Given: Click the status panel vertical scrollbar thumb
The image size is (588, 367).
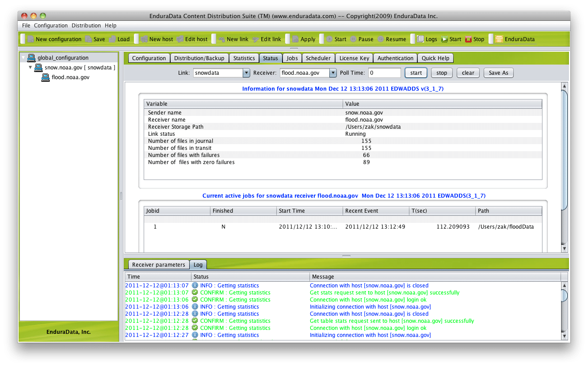Looking at the screenshot, I should pyautogui.click(x=564, y=150).
